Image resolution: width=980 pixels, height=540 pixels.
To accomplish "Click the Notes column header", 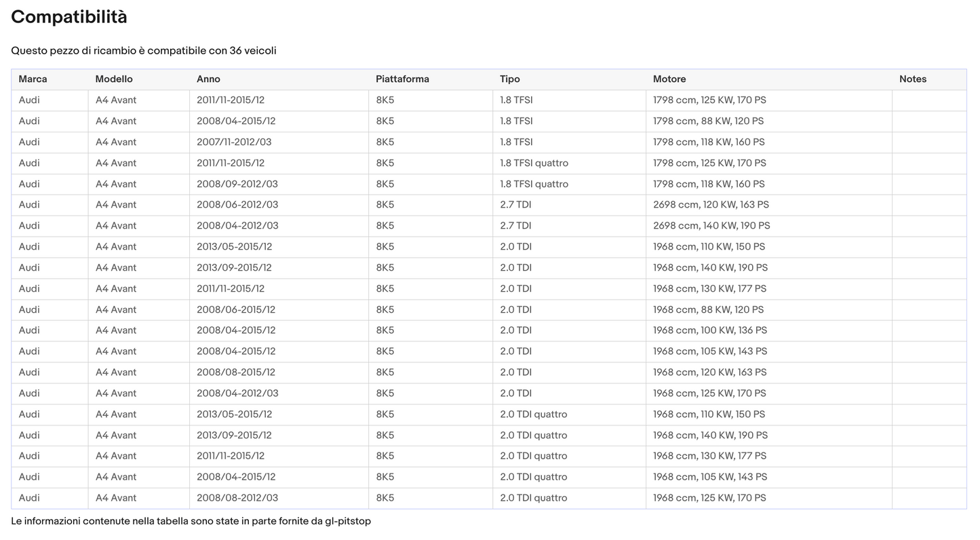I will (x=912, y=79).
